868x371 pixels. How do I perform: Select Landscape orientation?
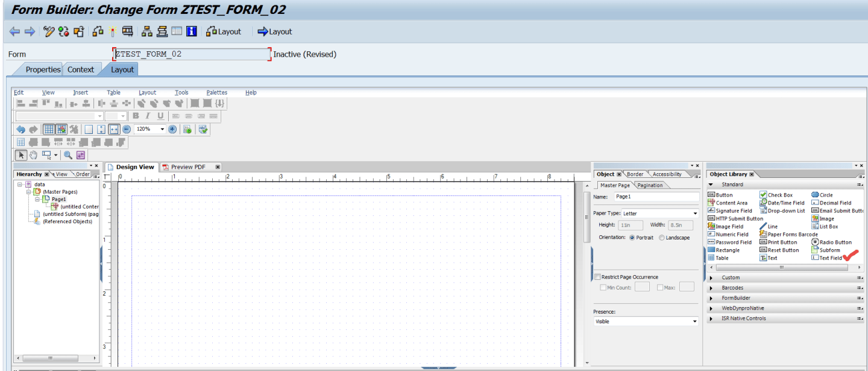(661, 237)
